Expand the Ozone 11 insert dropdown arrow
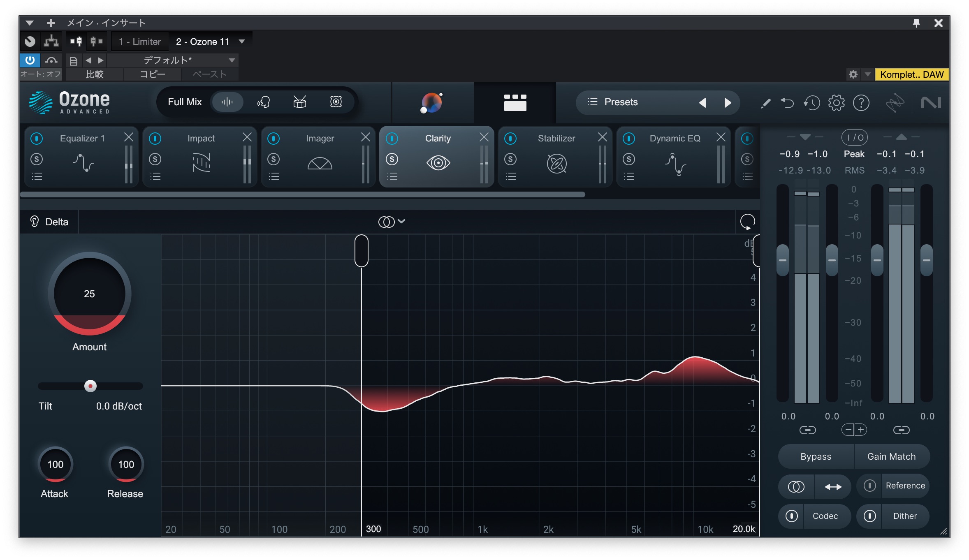The height and width of the screenshot is (560, 969). [x=242, y=42]
